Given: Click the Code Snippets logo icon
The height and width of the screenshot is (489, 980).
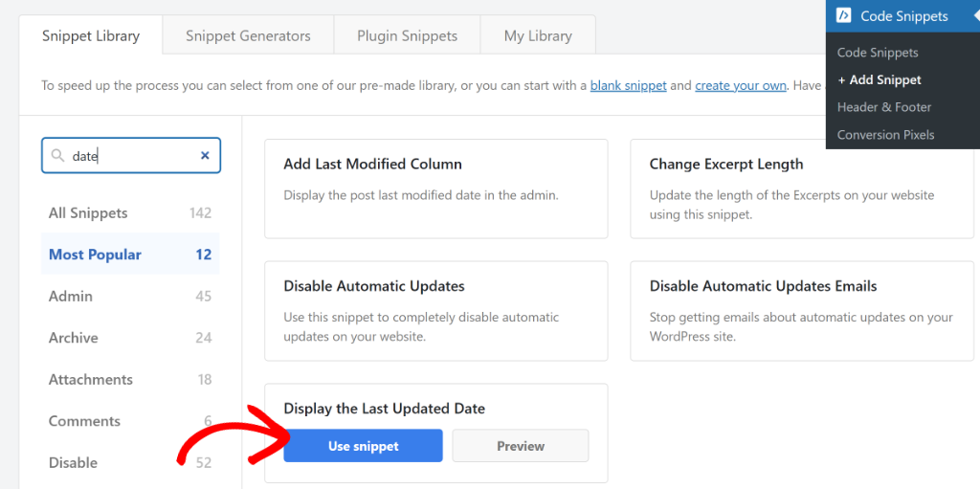Looking at the screenshot, I should coord(843,15).
